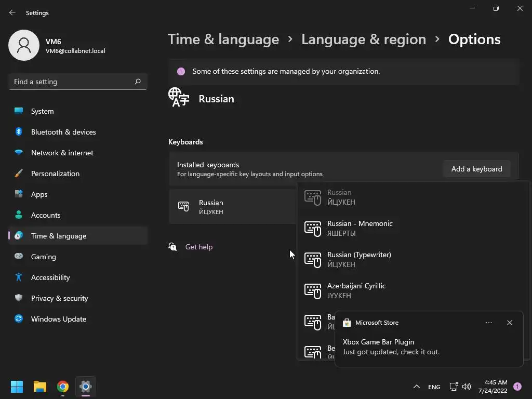Open File Explorer from the taskbar

[40, 387]
